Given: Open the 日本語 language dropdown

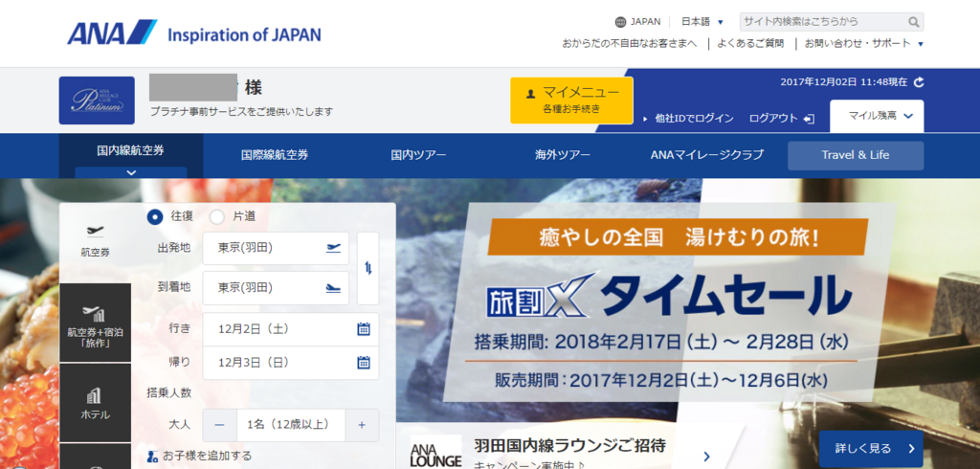Looking at the screenshot, I should [702, 22].
